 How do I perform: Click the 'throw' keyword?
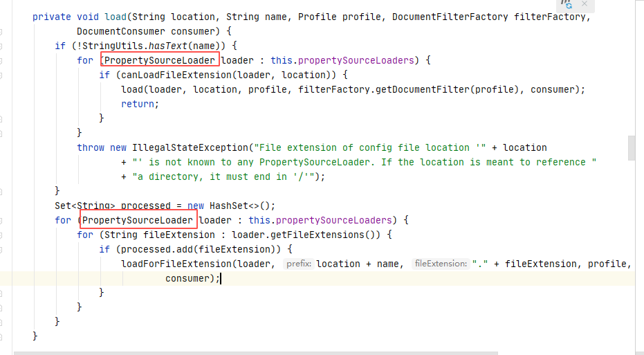[x=91, y=148]
